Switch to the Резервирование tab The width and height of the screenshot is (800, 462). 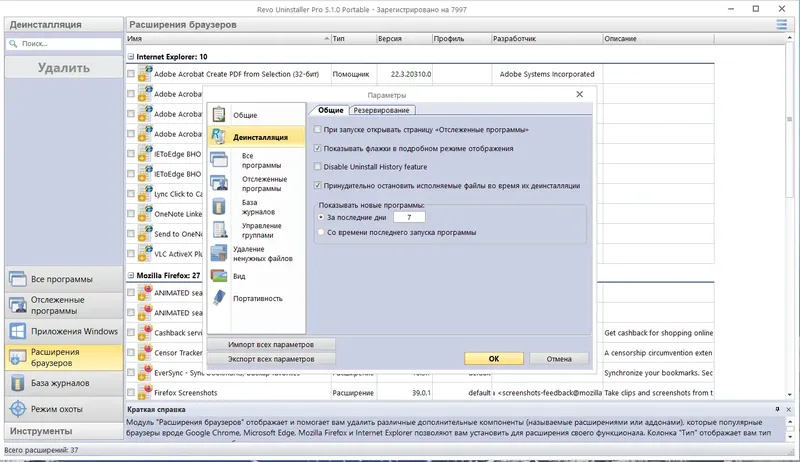coord(381,110)
